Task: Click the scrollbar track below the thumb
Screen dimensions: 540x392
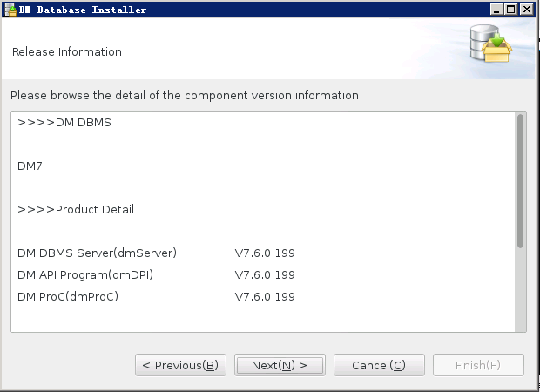Action: (520, 289)
